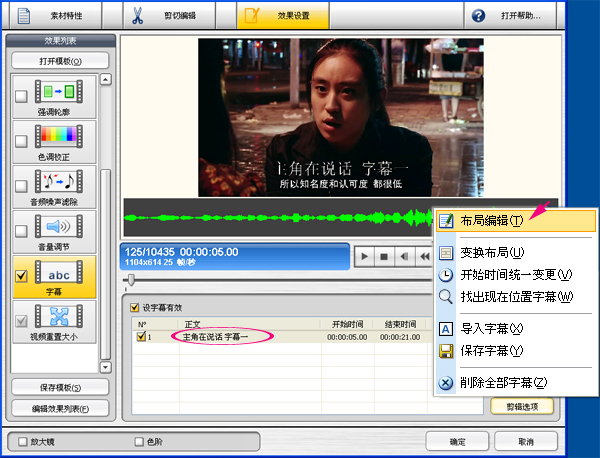Click start time 00:00:05.00 cell
Viewport: 600px width, 458px height.
click(347, 337)
